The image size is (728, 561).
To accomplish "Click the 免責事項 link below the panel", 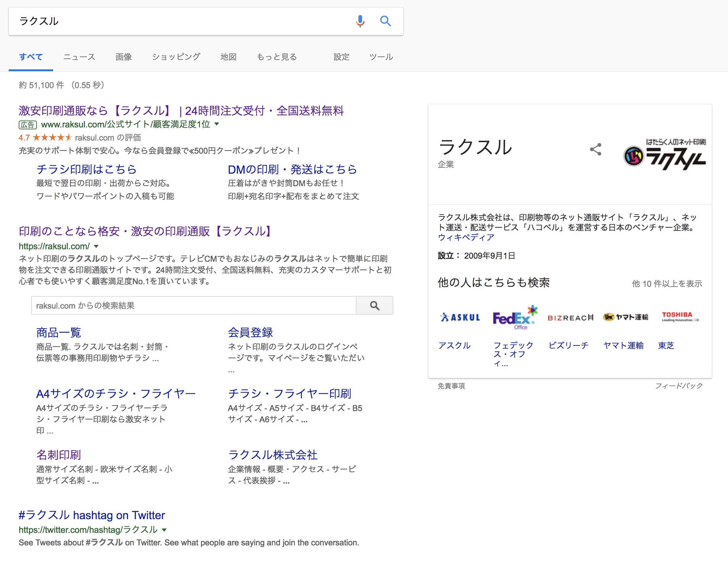I will (x=451, y=386).
